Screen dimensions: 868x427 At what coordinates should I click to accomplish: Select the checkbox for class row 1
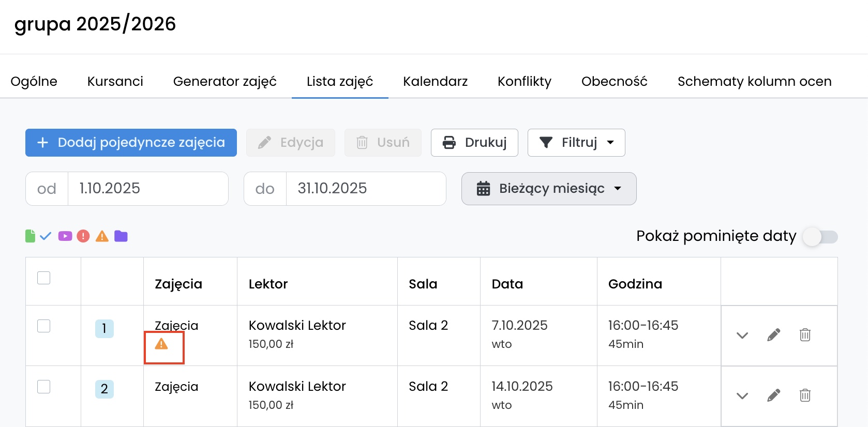[x=44, y=326]
